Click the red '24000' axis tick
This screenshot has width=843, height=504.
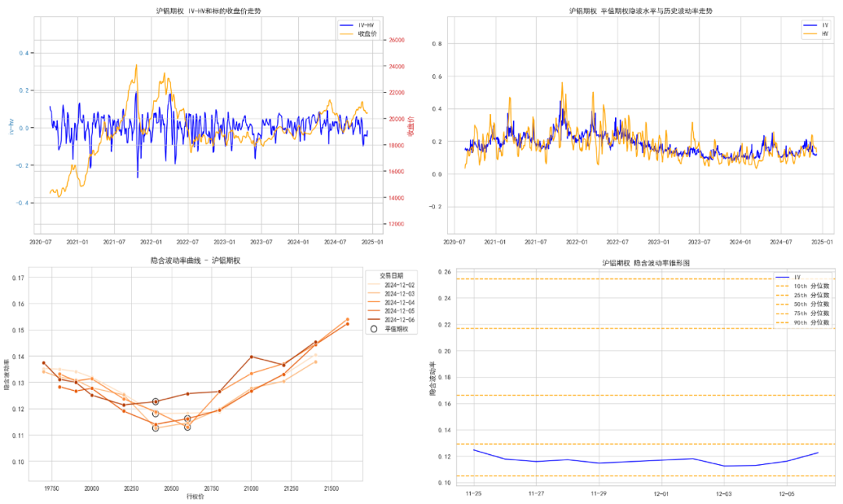397,66
